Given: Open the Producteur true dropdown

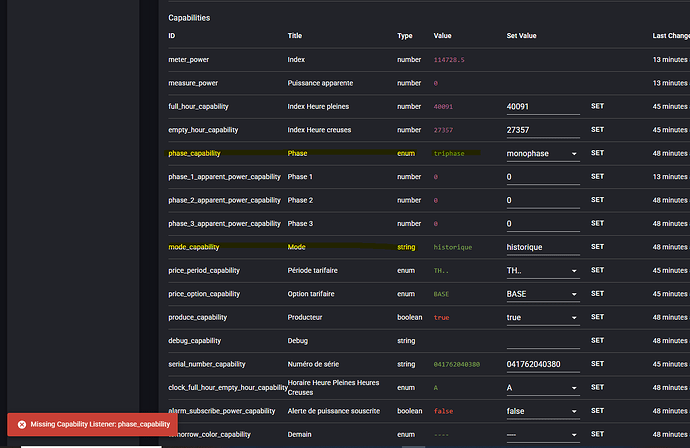Looking at the screenshot, I should (x=543, y=317).
